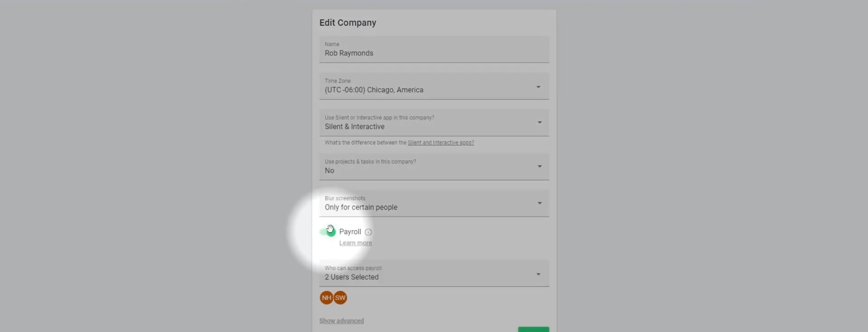
Task: Click the Show advanced link
Action: (341, 321)
